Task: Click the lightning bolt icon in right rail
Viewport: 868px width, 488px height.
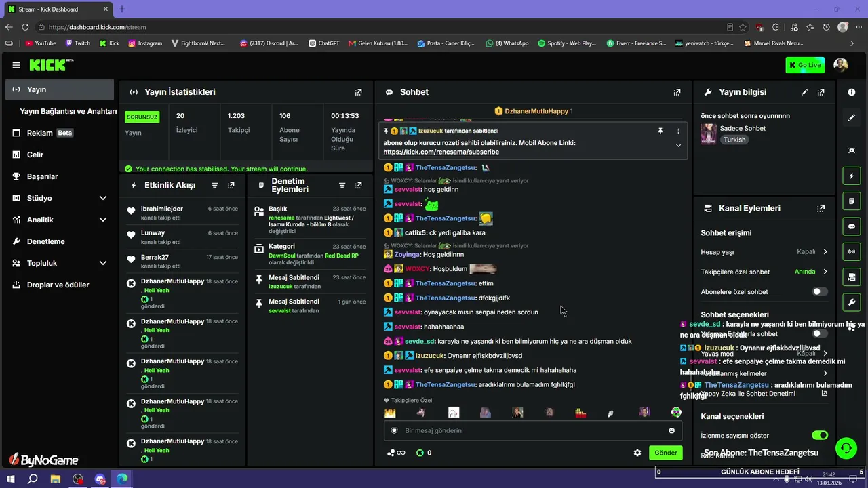Action: 852,176
